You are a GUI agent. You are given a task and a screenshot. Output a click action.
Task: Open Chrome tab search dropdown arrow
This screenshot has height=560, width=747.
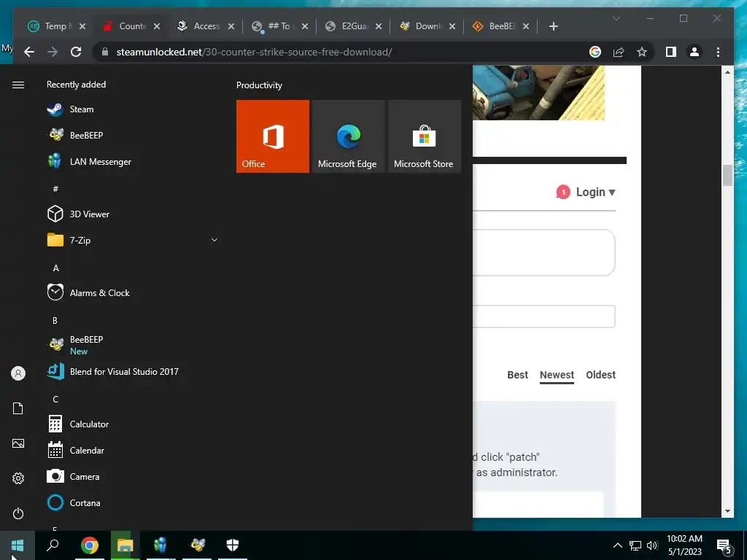(x=616, y=18)
